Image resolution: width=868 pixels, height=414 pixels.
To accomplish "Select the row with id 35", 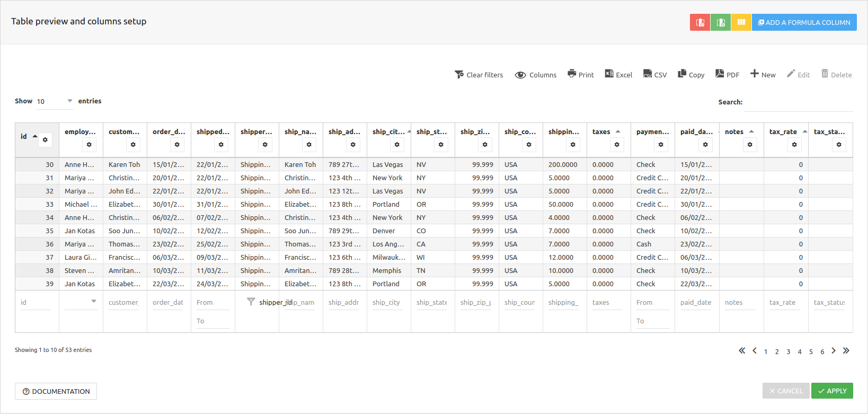I will [x=434, y=231].
